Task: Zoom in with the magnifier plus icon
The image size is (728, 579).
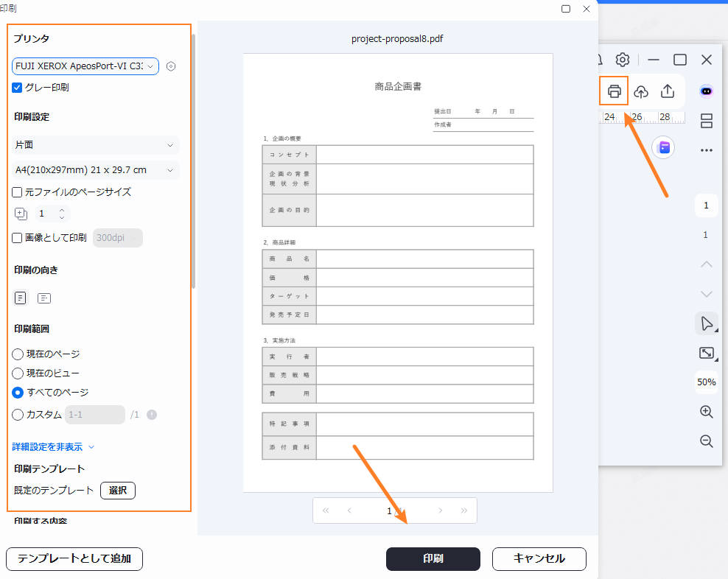Action: tap(706, 412)
